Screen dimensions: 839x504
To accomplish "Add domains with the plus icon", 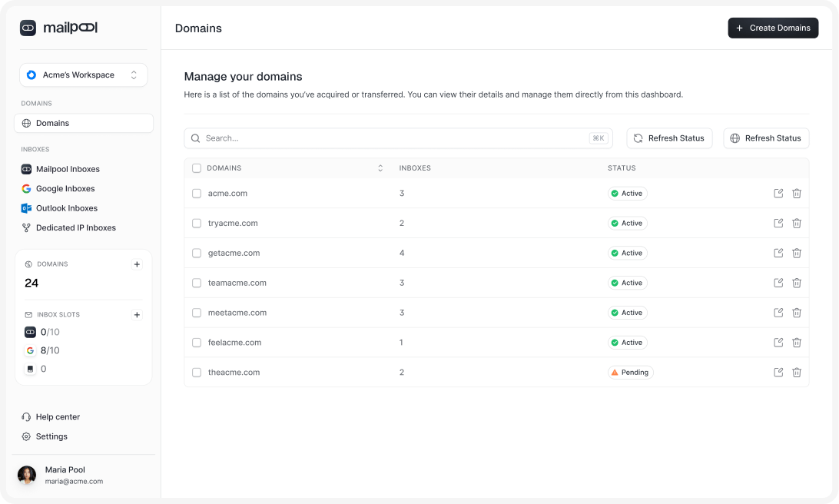I will (137, 264).
